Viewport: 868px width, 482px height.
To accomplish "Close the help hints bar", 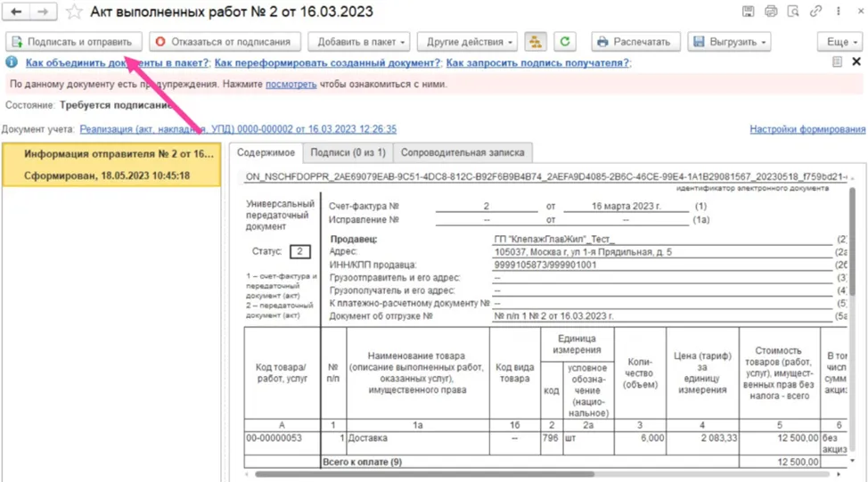I will click(856, 61).
